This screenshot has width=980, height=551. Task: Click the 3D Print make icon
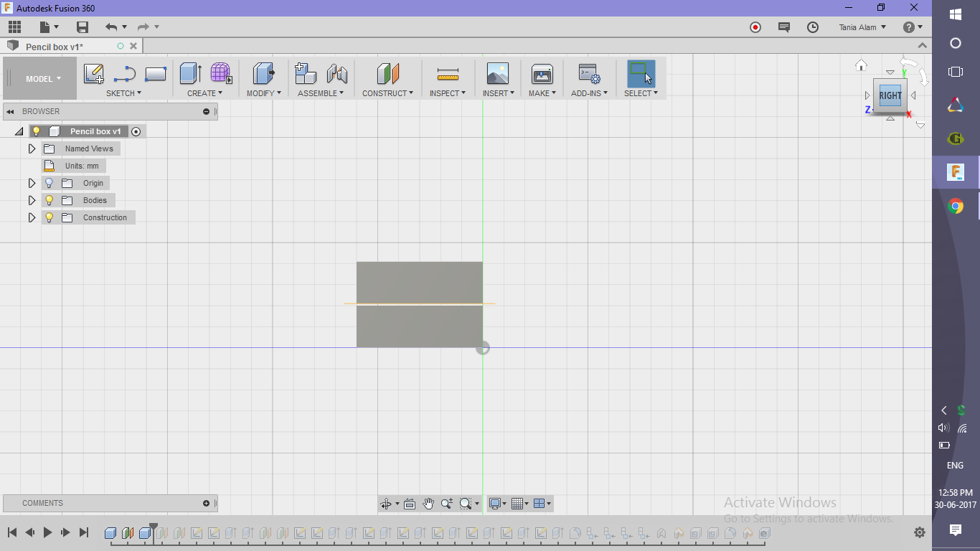point(542,73)
